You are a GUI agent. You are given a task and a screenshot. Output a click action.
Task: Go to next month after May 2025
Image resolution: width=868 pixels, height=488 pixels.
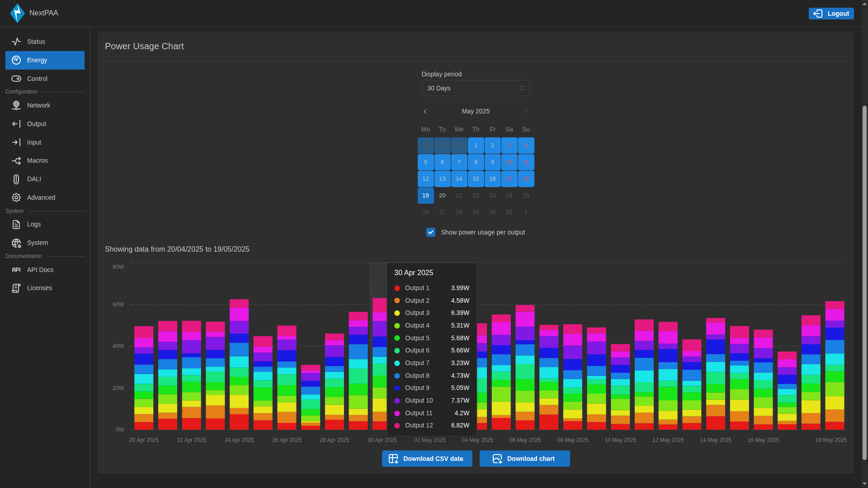(x=526, y=112)
